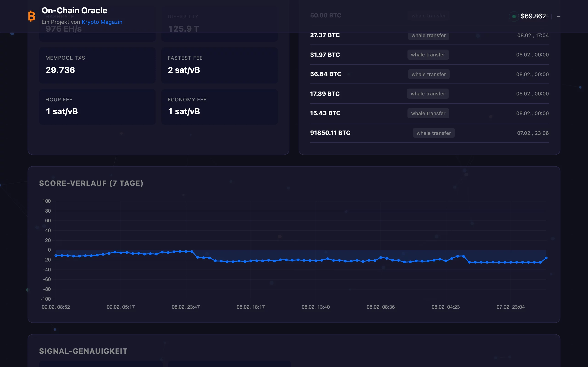588x367 pixels.
Task: Click the last data point on score chart
Action: tap(546, 258)
